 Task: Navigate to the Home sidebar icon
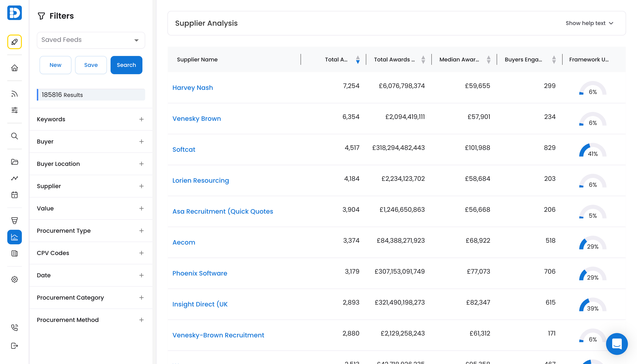tap(14, 68)
